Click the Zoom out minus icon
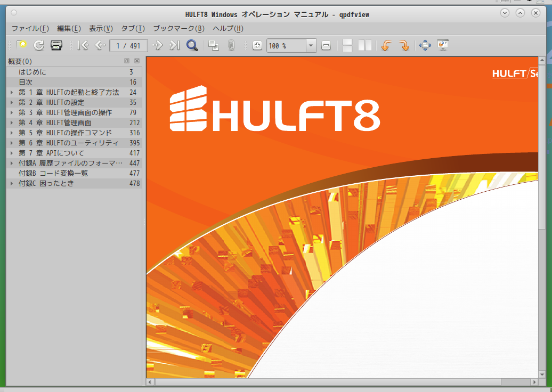The height and width of the screenshot is (392, 552). pos(326,45)
